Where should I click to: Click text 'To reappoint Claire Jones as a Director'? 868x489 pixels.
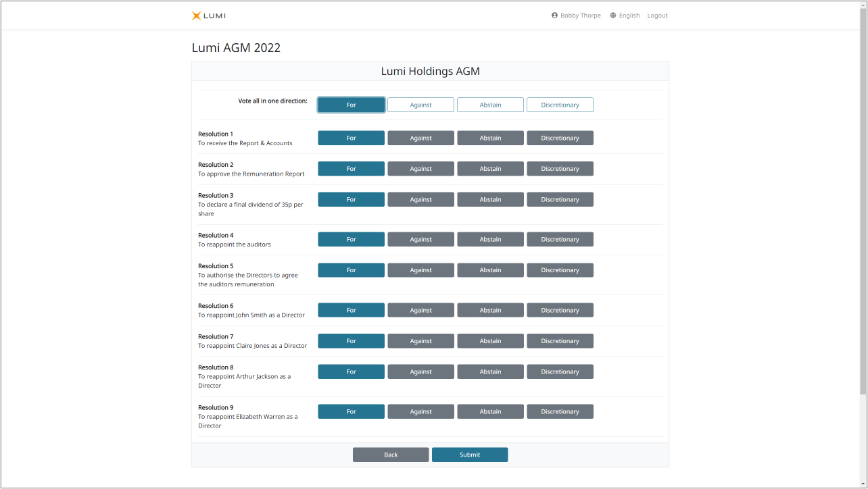[x=253, y=346]
